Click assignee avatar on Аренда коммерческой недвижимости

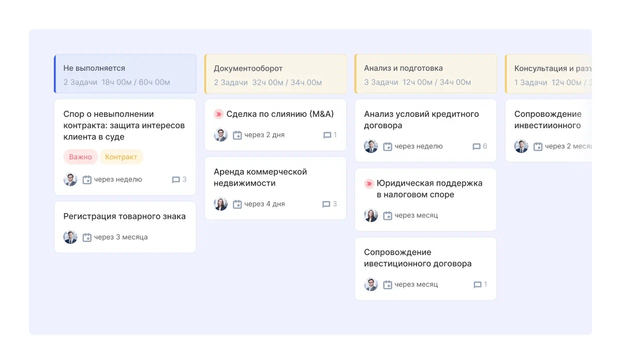coord(221,204)
